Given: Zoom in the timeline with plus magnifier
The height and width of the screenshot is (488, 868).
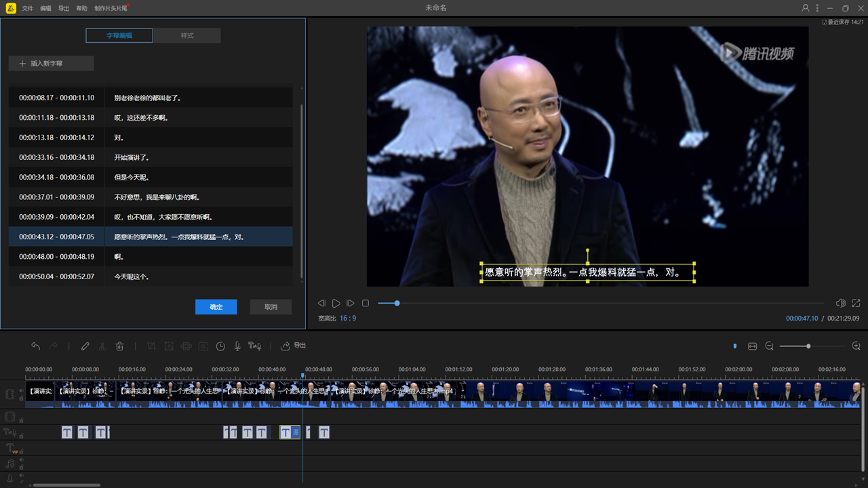Looking at the screenshot, I should tap(856, 346).
